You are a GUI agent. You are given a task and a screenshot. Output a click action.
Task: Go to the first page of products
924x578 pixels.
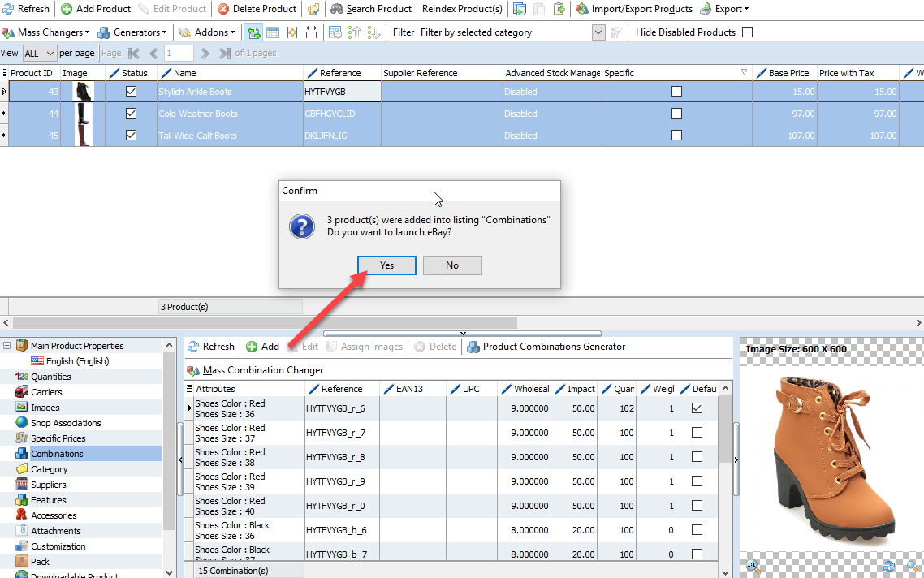[134, 53]
